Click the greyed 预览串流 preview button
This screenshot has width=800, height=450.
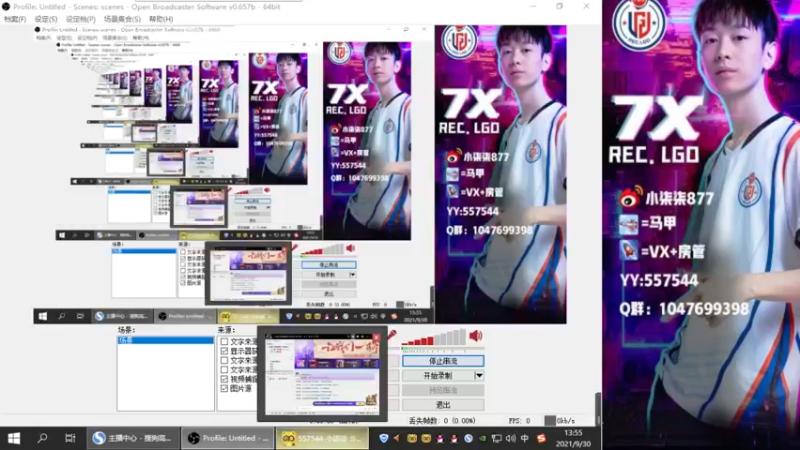443,390
